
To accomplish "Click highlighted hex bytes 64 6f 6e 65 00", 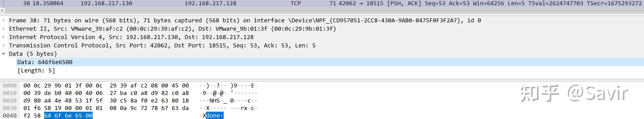I will (x=68, y=115).
